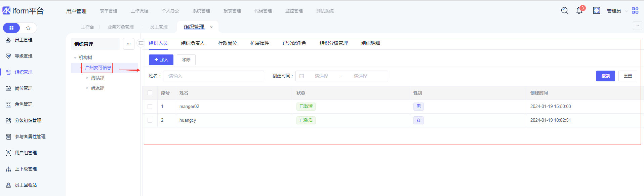Viewport: 644px width, 196px height.
Task: Switch to the 组织负责人 tab
Action: click(193, 43)
